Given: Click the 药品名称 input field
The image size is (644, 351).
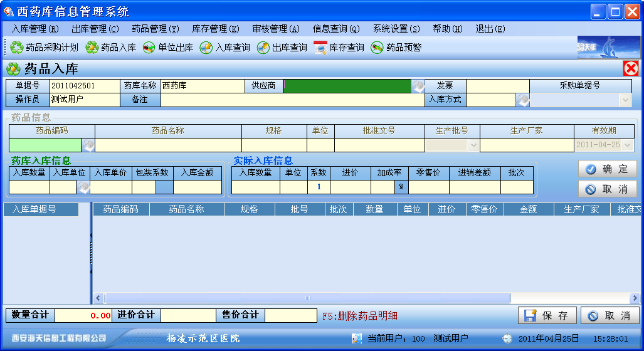Looking at the screenshot, I should 169,145.
